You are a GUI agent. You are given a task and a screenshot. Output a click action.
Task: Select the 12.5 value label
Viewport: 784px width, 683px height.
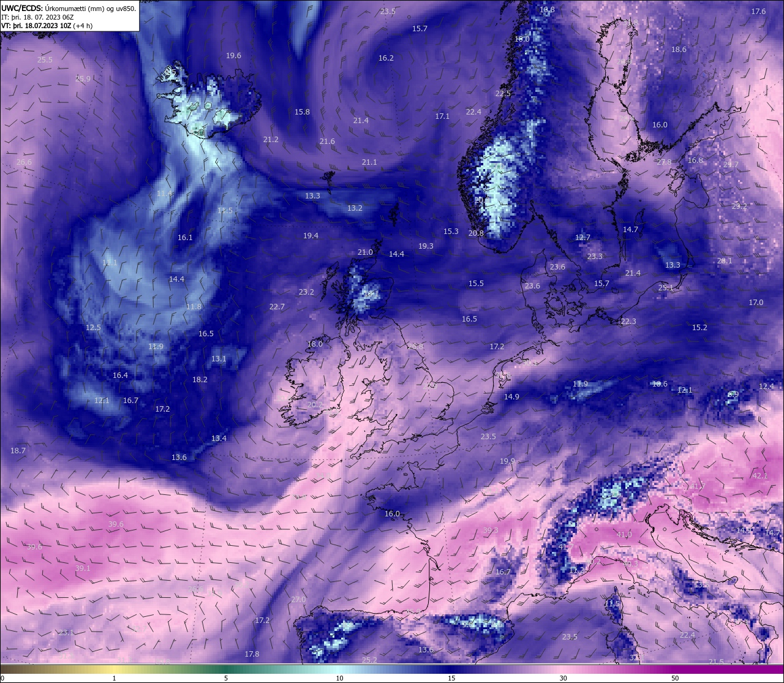(93, 328)
